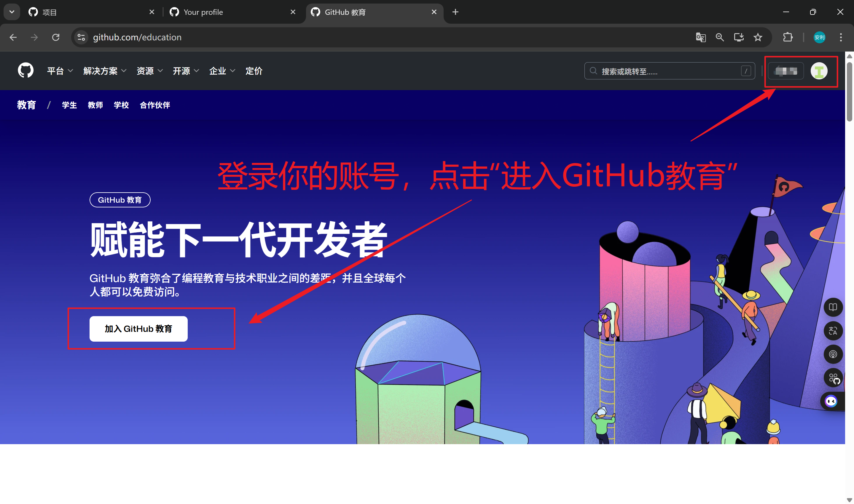
Task: Click the book icon in floating sidebar
Action: click(x=833, y=307)
